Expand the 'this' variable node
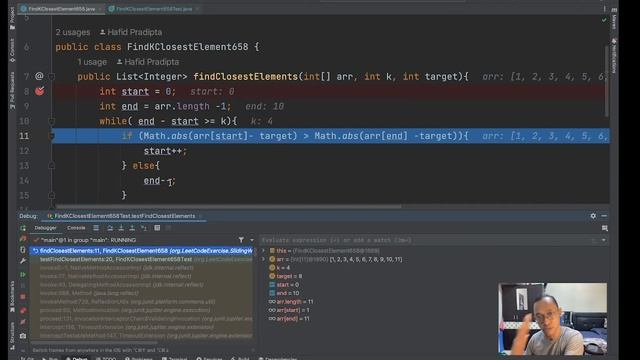The image size is (640, 360). [263, 251]
